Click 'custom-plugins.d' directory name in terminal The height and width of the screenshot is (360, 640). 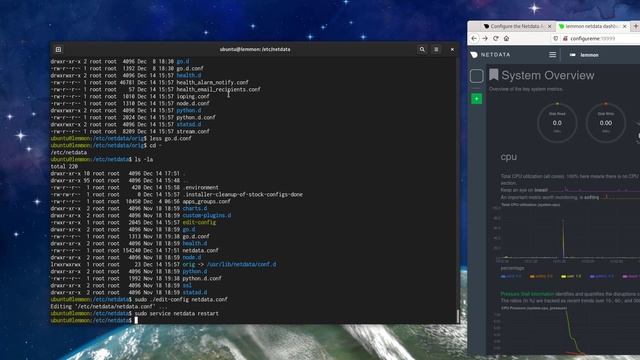pos(207,215)
